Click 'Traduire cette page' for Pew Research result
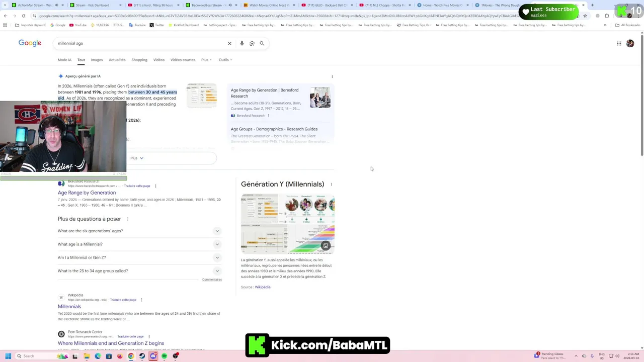This screenshot has height=362, width=644. pos(130,336)
